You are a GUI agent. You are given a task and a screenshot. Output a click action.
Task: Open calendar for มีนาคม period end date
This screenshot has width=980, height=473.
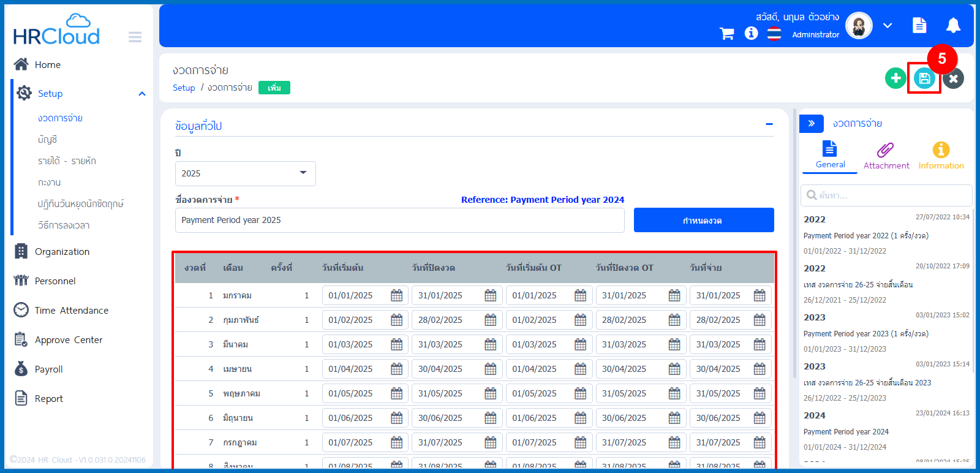pos(491,344)
